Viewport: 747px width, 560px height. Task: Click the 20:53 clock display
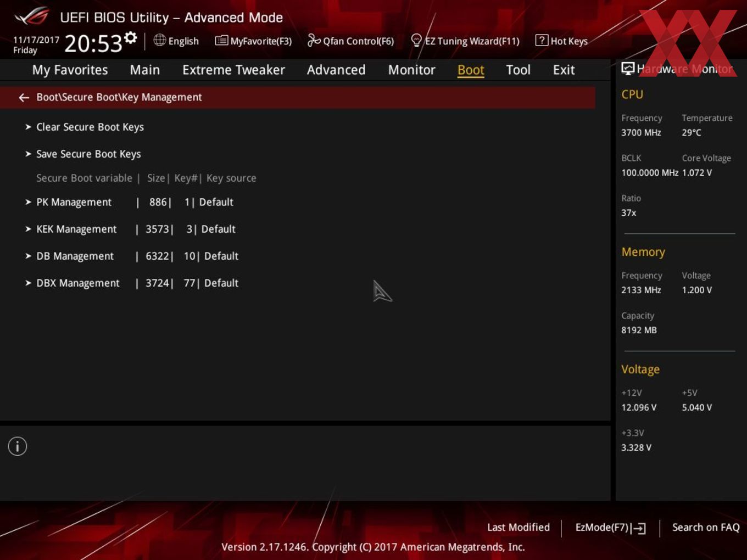click(x=93, y=43)
